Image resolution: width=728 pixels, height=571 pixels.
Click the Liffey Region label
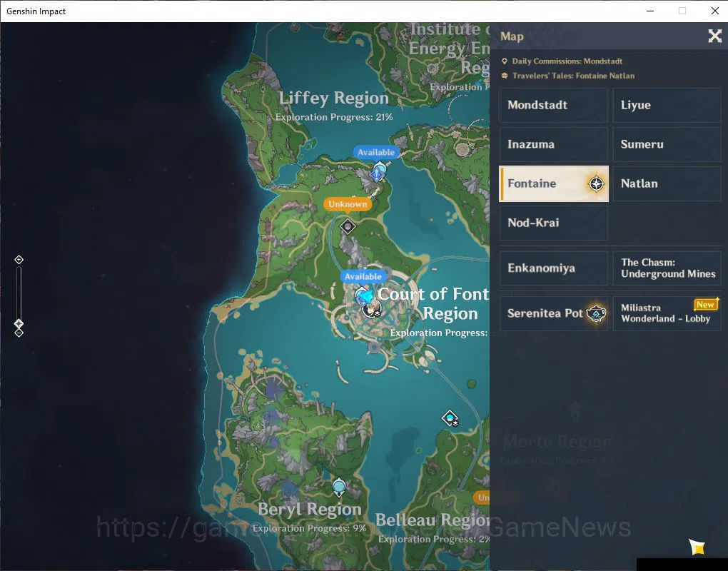click(x=334, y=98)
